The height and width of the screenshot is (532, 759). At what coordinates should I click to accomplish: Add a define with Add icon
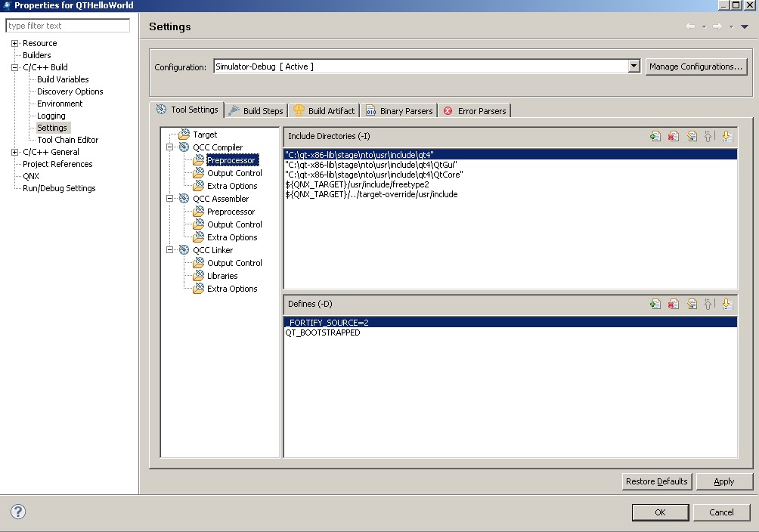pos(655,304)
